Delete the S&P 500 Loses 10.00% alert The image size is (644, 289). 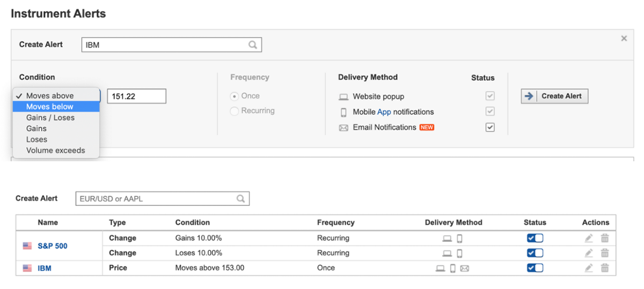[x=605, y=253]
